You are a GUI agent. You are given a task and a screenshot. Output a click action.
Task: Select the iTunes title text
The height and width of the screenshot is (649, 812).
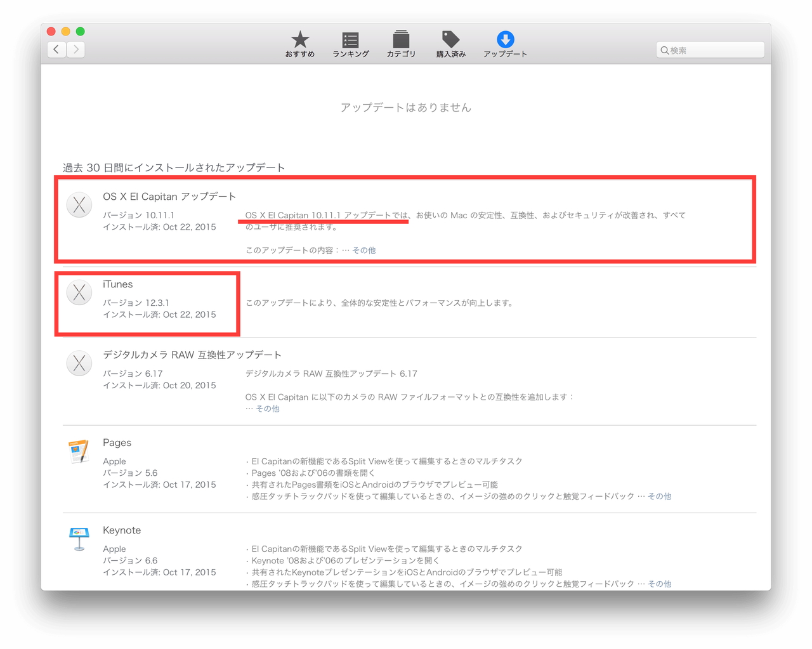click(118, 284)
